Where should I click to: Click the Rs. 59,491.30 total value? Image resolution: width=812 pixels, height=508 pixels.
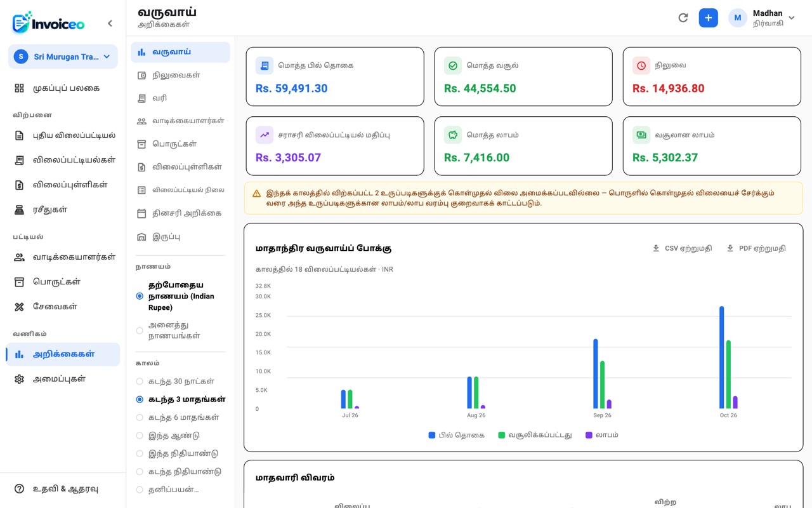[x=292, y=88]
